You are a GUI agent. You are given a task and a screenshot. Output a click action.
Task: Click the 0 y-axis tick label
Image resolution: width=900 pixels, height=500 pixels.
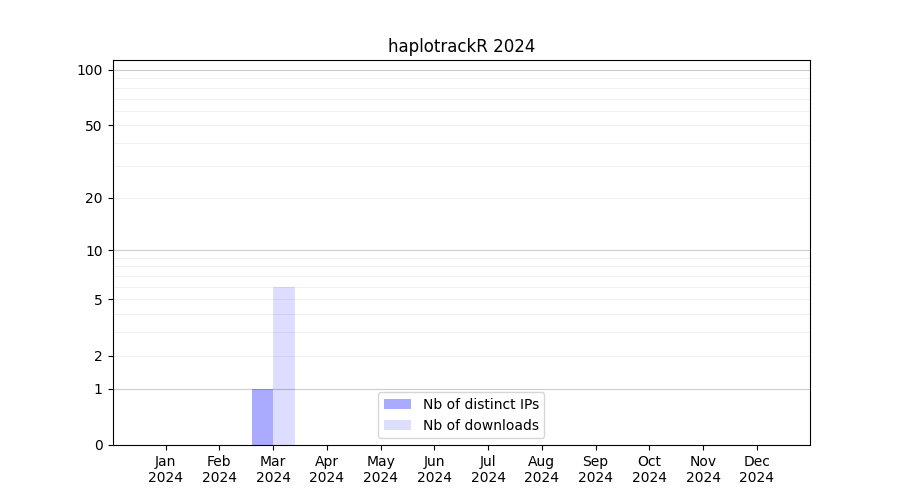tap(98, 445)
